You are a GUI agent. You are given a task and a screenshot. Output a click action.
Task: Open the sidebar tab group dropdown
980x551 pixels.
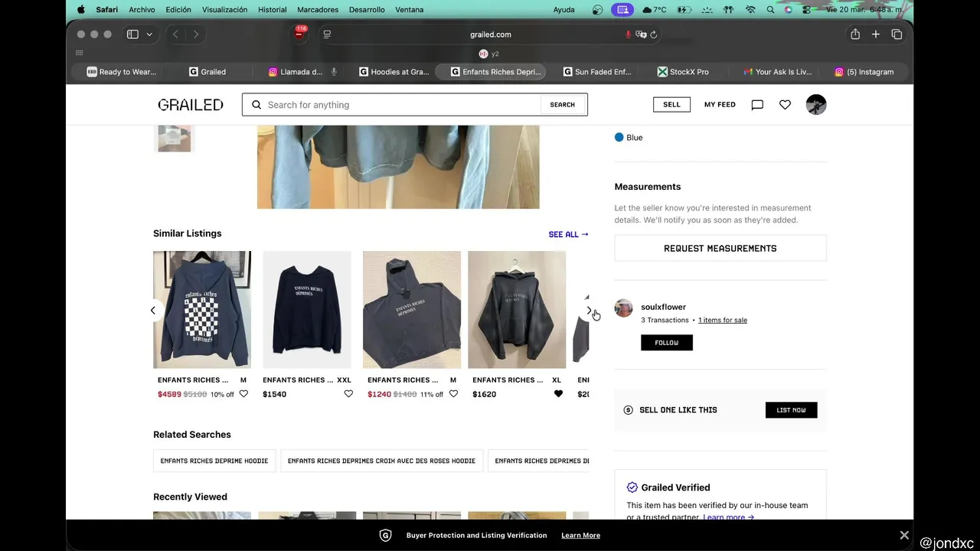(149, 34)
